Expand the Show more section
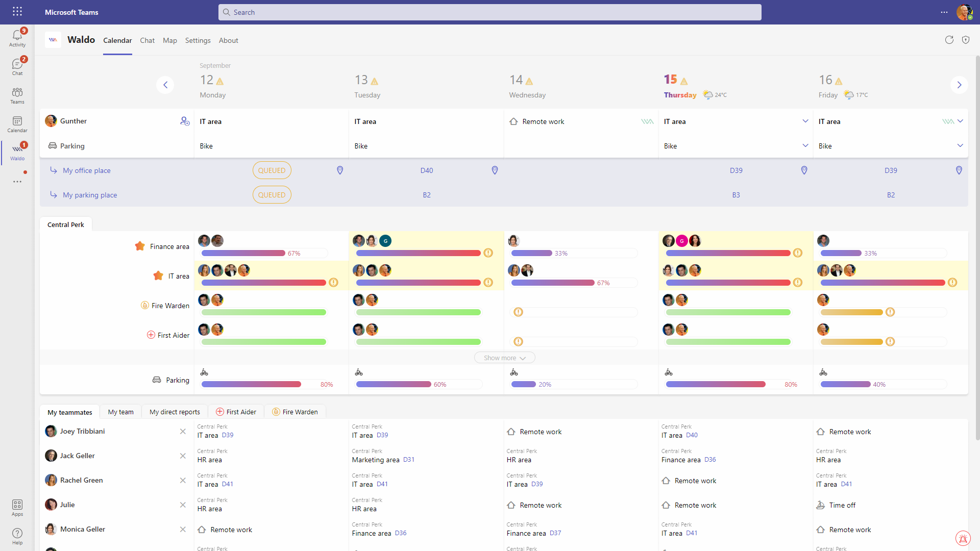 [504, 358]
